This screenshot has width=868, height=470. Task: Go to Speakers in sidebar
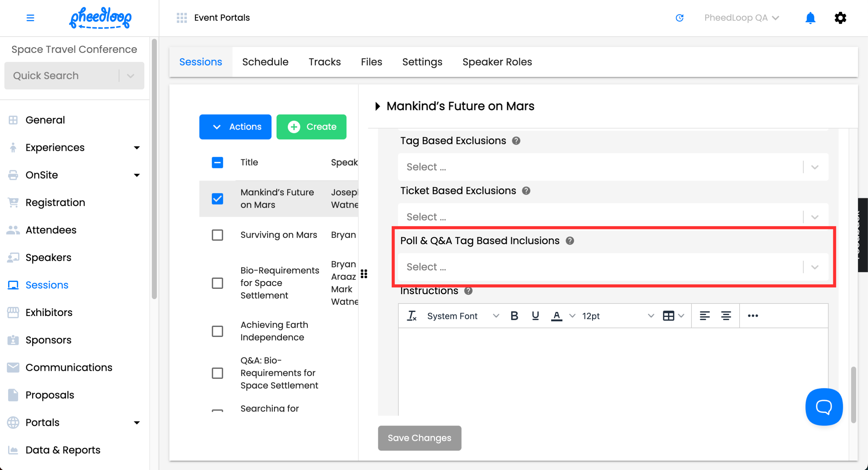(48, 258)
